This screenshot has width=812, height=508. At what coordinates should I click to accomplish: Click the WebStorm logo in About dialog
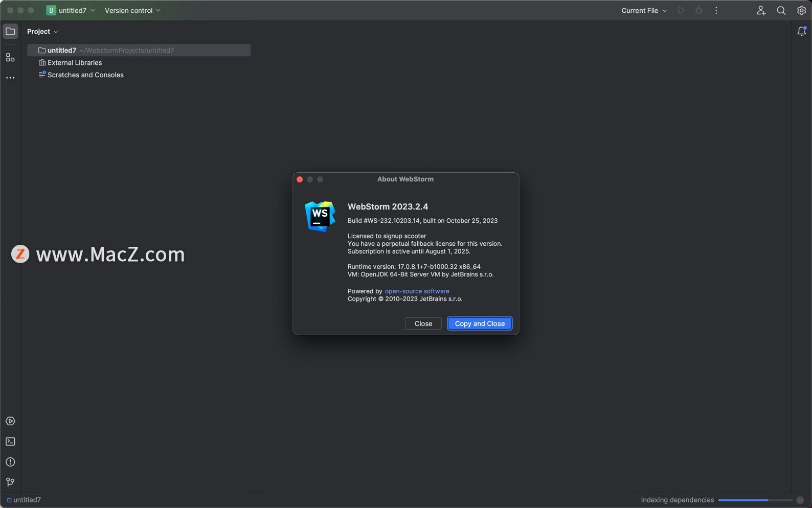point(320,216)
